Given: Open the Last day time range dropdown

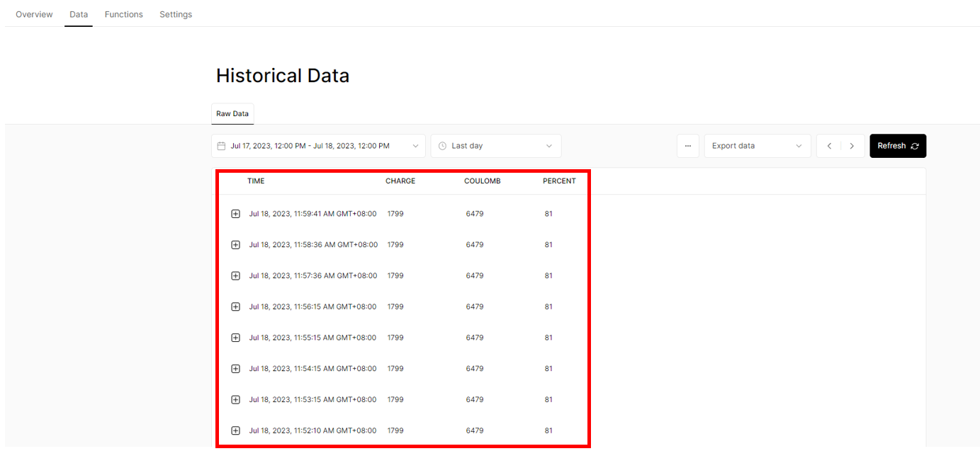Looking at the screenshot, I should pyautogui.click(x=496, y=146).
